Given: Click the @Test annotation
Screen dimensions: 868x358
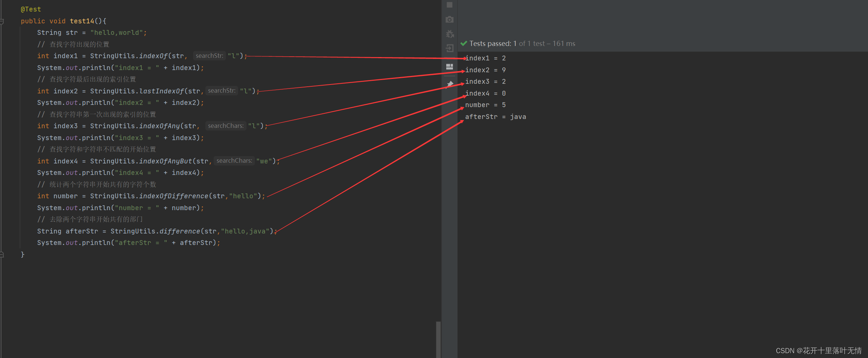Looking at the screenshot, I should (x=31, y=9).
